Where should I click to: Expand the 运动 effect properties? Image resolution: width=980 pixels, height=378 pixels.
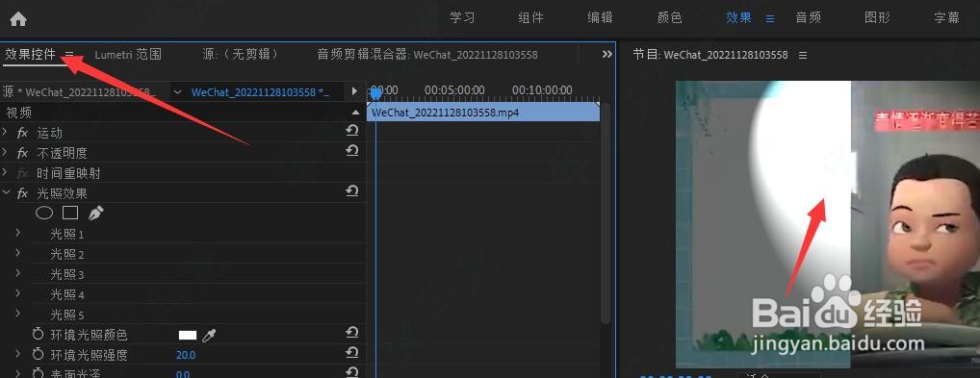click(x=5, y=133)
